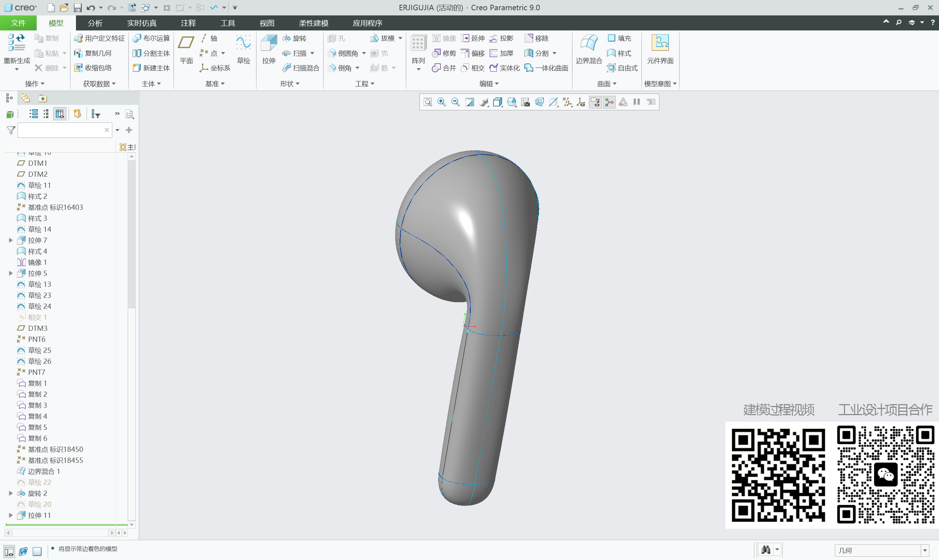
Task: Expand the 拉伸 7 node in model tree
Action: pyautogui.click(x=10, y=240)
